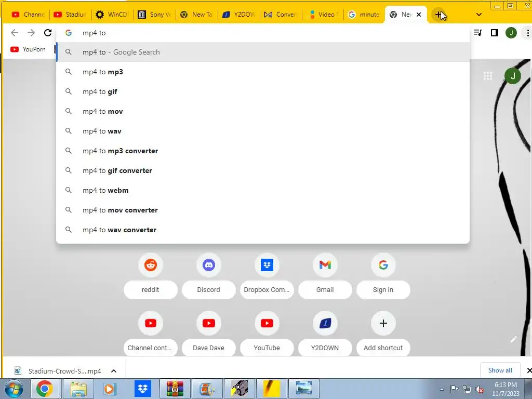The image size is (532, 399).
Task: Open Windows Media Player from the taskbar
Action: tap(110, 389)
